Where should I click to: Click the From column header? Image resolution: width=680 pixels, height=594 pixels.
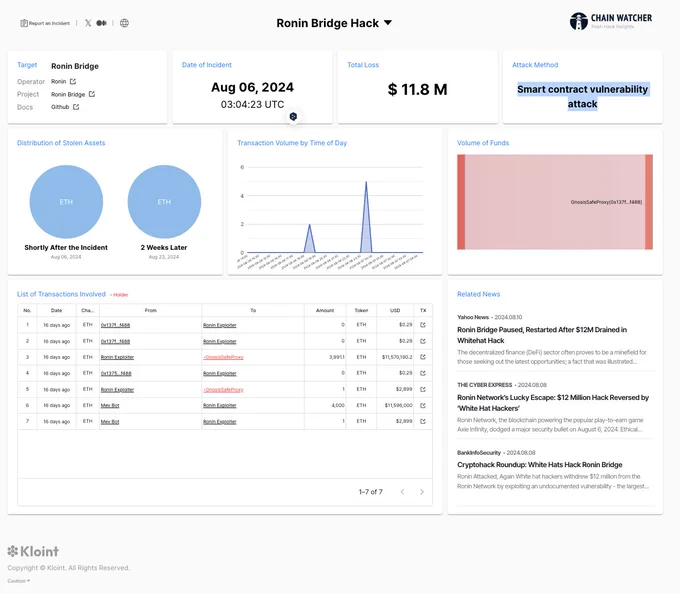tap(150, 310)
